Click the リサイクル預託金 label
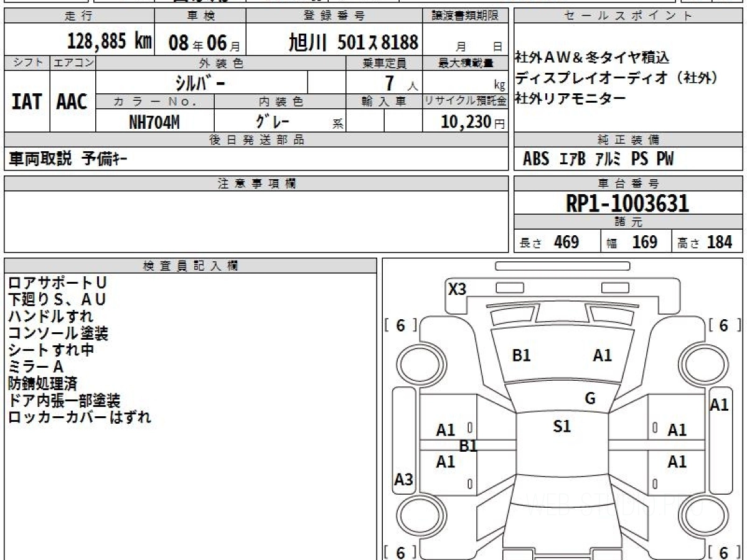This screenshot has height=560, width=747. (466, 101)
